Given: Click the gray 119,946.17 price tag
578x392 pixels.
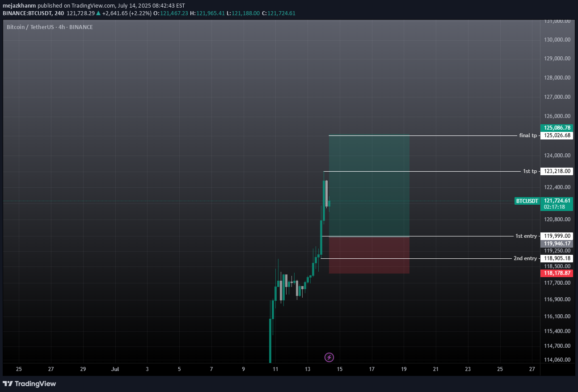Looking at the screenshot, I should (x=557, y=244).
